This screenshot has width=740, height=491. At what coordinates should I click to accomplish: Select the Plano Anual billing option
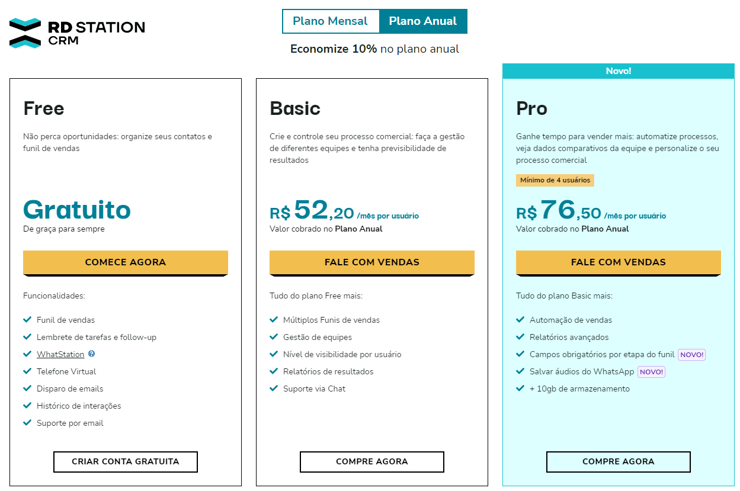coord(423,21)
